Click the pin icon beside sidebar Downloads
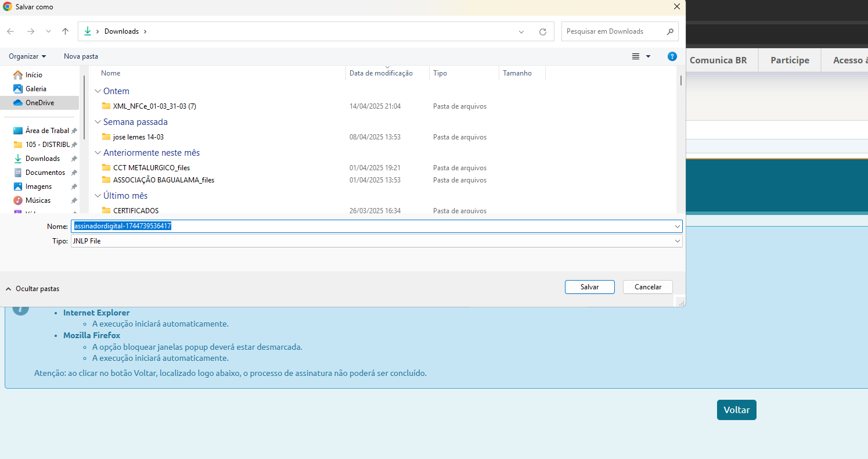Screen dimensions: 868x459 pos(74,159)
